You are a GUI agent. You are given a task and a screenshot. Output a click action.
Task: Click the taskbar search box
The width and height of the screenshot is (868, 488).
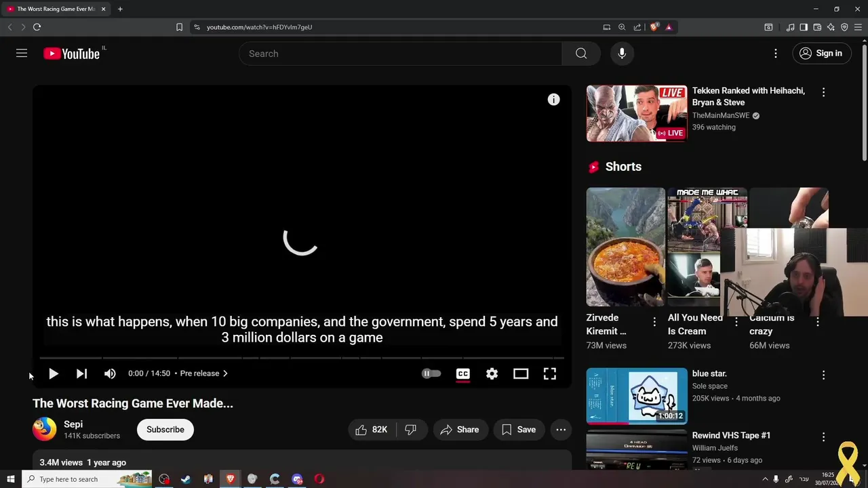[x=88, y=479]
